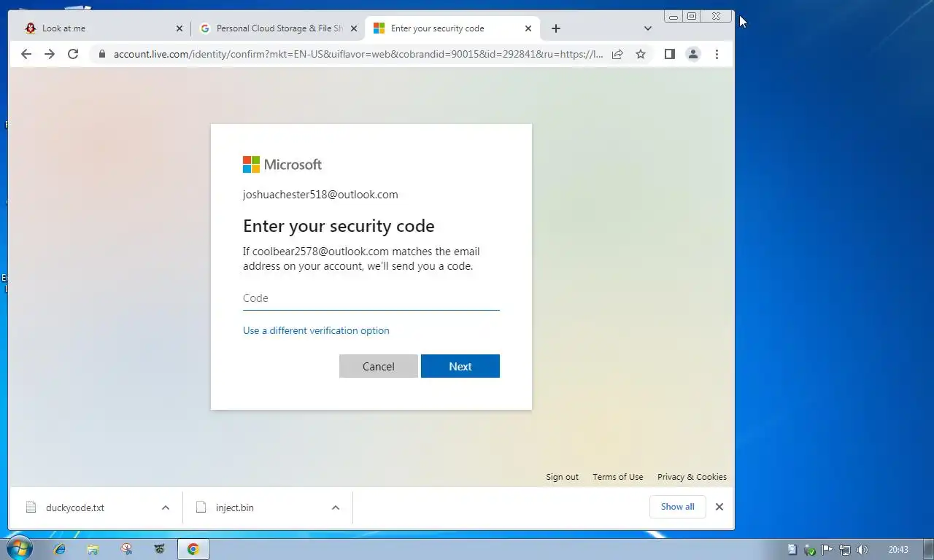Switch to the Look at me tab
Image resolution: width=934 pixels, height=560 pixels.
[102, 28]
